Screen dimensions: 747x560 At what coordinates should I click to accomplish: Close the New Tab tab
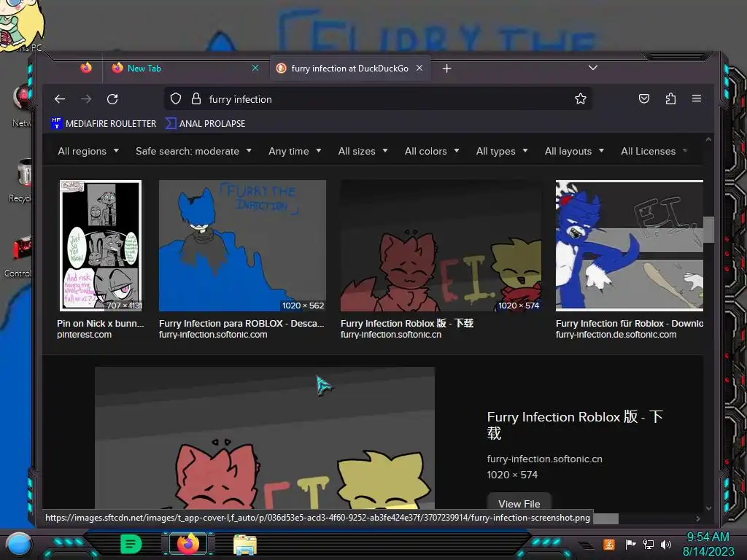[255, 68]
